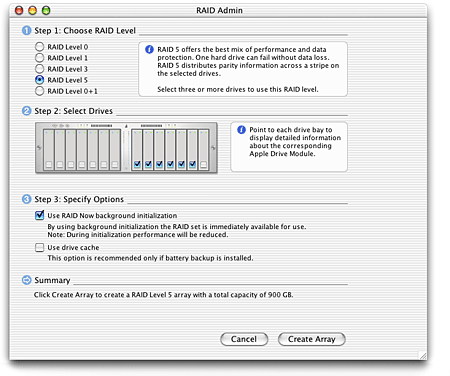Click the info icon beside RAID 5 description

(x=149, y=50)
